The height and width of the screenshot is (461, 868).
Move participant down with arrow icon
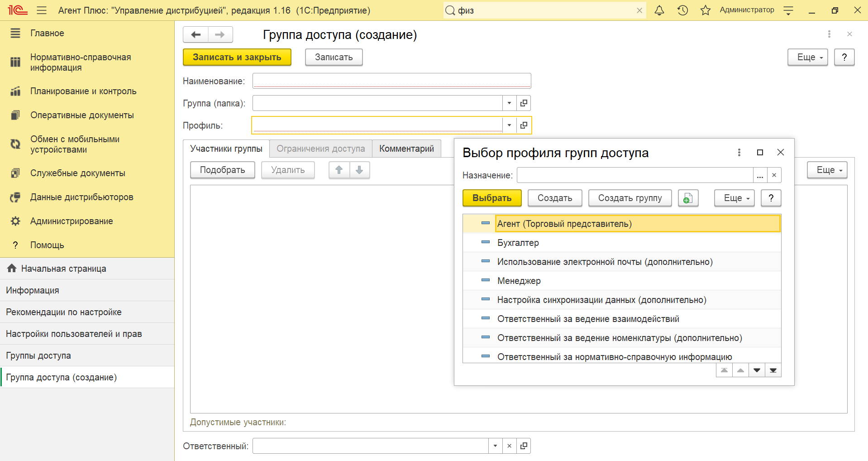point(359,170)
